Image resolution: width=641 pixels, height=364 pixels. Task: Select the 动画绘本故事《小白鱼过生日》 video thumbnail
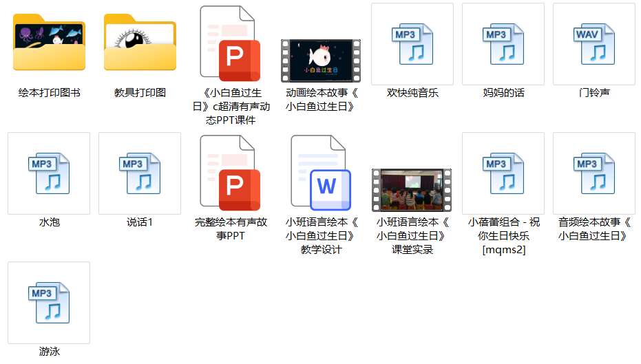[321, 61]
